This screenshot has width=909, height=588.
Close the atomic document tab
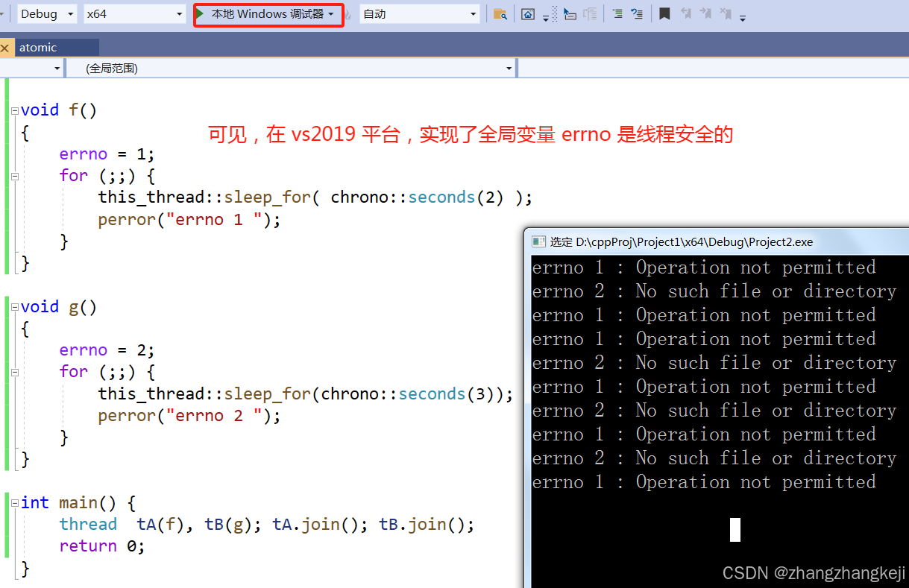click(5, 48)
